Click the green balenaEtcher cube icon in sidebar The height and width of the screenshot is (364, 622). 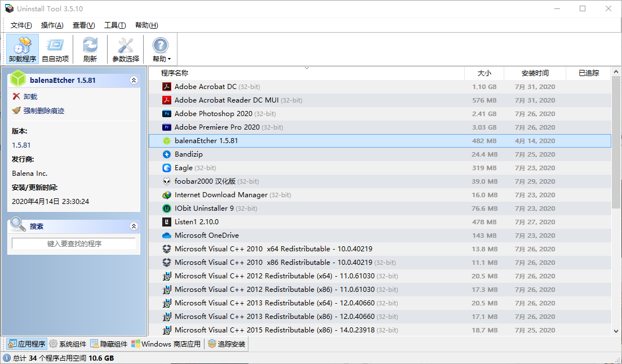tap(18, 78)
